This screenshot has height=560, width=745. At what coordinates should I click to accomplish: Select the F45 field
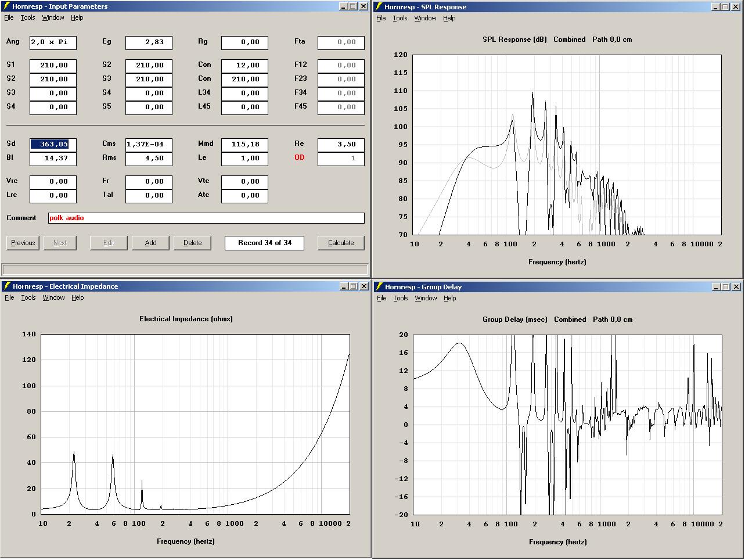pyautogui.click(x=341, y=107)
